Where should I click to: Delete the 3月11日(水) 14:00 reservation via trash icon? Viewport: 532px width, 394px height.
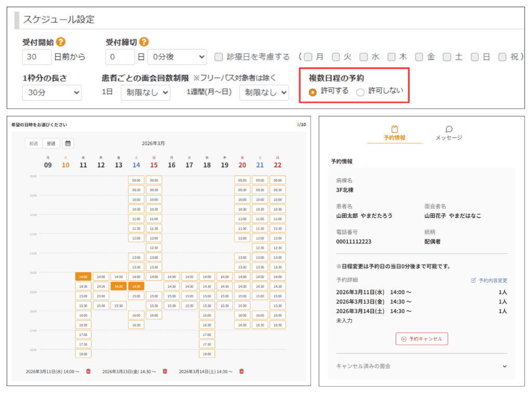pos(88,371)
